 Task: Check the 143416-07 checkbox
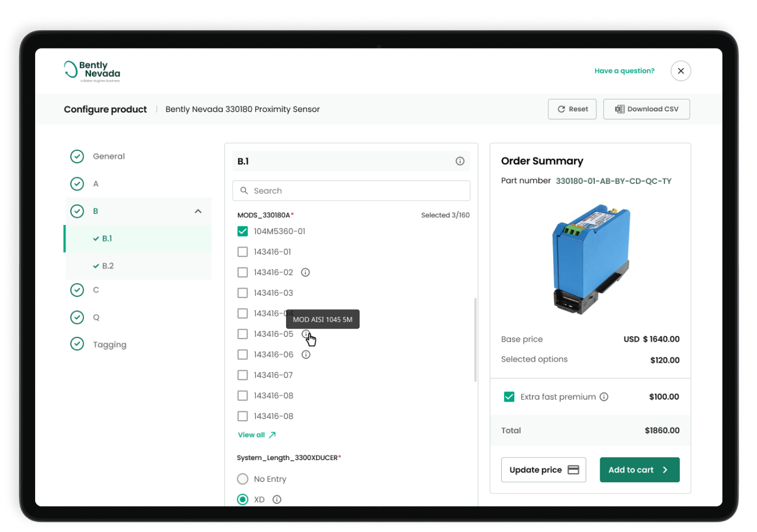[x=243, y=375]
